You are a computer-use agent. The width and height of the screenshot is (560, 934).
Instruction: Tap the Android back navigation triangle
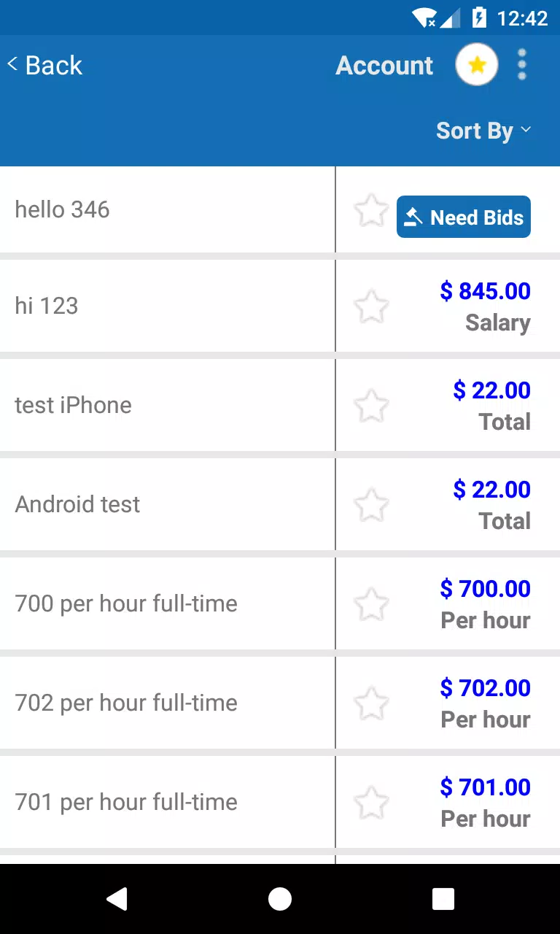point(117,899)
